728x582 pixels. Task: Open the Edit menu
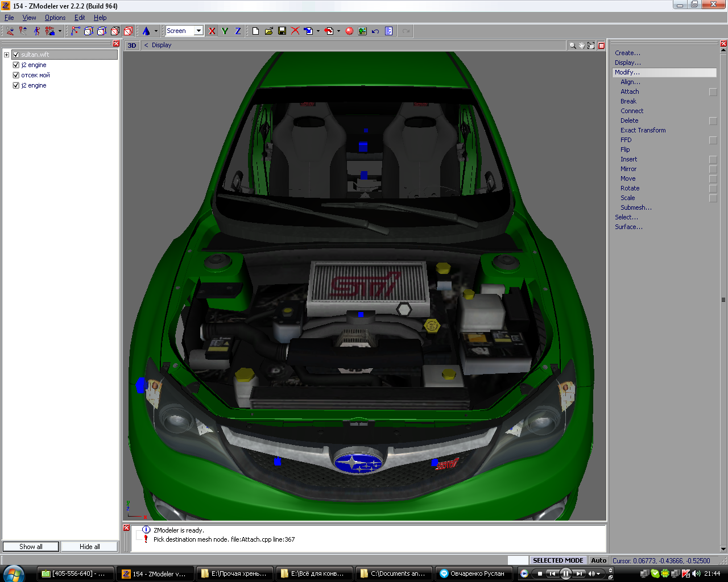click(80, 18)
